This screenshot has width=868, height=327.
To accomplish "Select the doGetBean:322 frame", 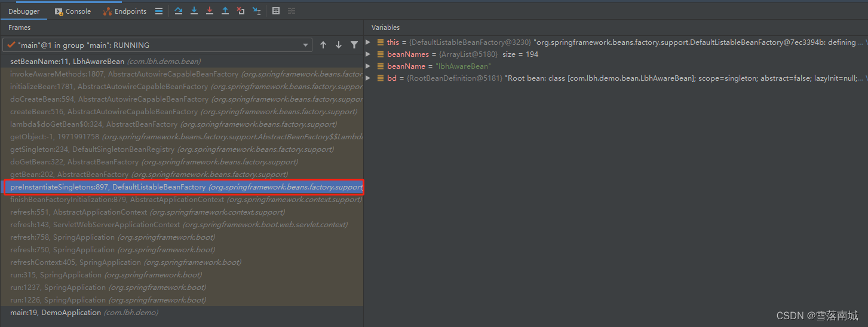I will coord(182,162).
